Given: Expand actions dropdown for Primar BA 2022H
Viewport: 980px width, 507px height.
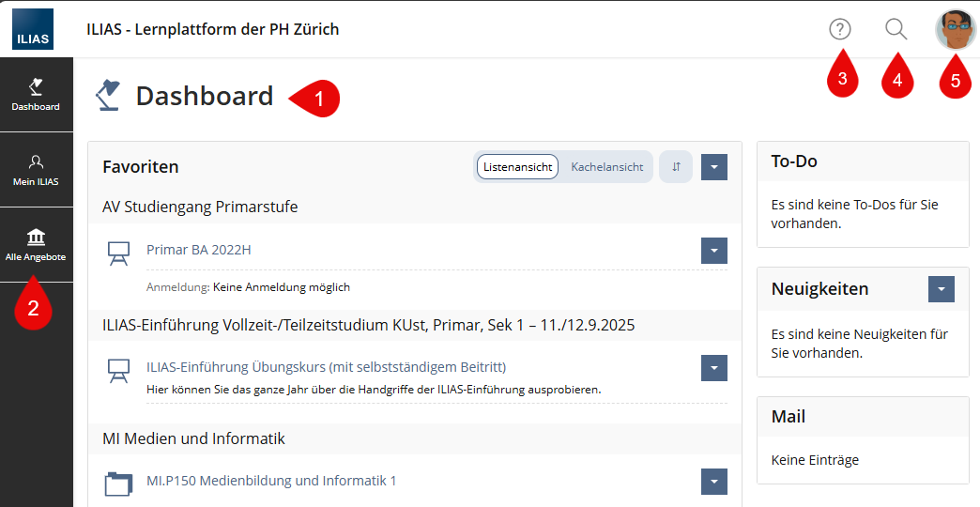Looking at the screenshot, I should pos(714,251).
